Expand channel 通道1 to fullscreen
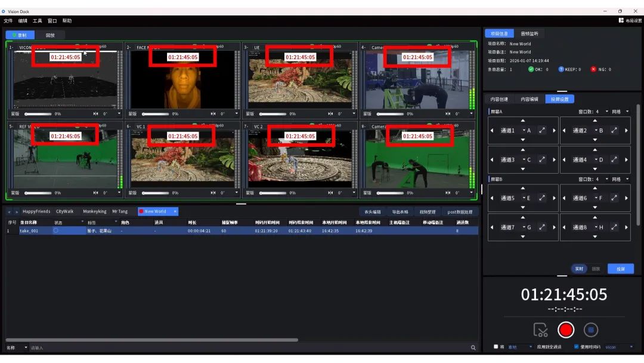This screenshot has height=363, width=644. click(x=542, y=130)
